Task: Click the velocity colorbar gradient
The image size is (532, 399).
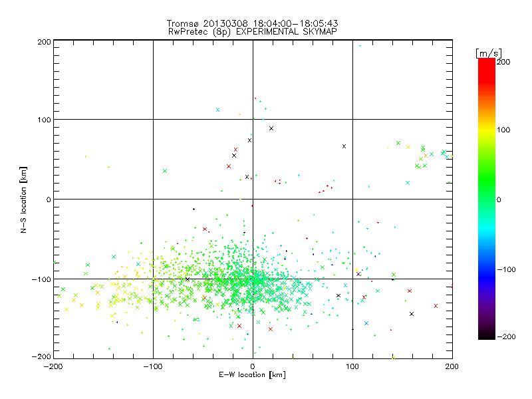Action: click(x=487, y=198)
